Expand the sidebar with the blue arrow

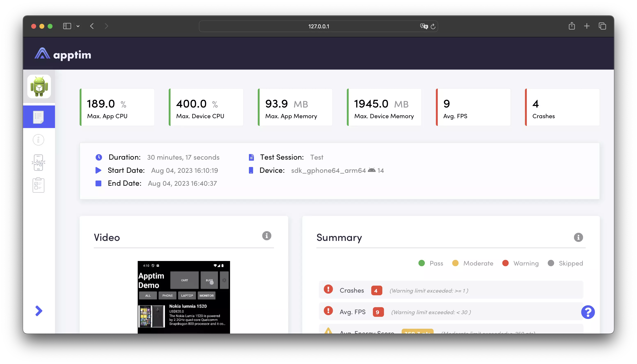[39, 311]
